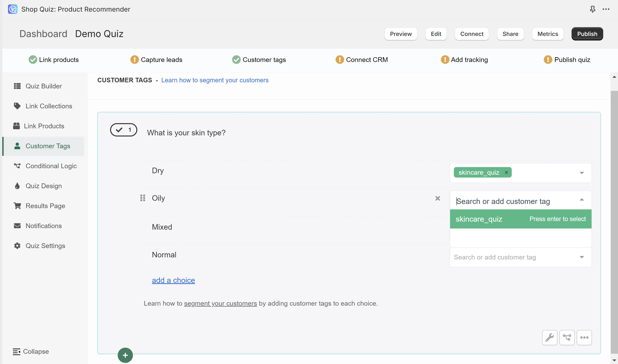Click the Link Collections tag icon

17,106
